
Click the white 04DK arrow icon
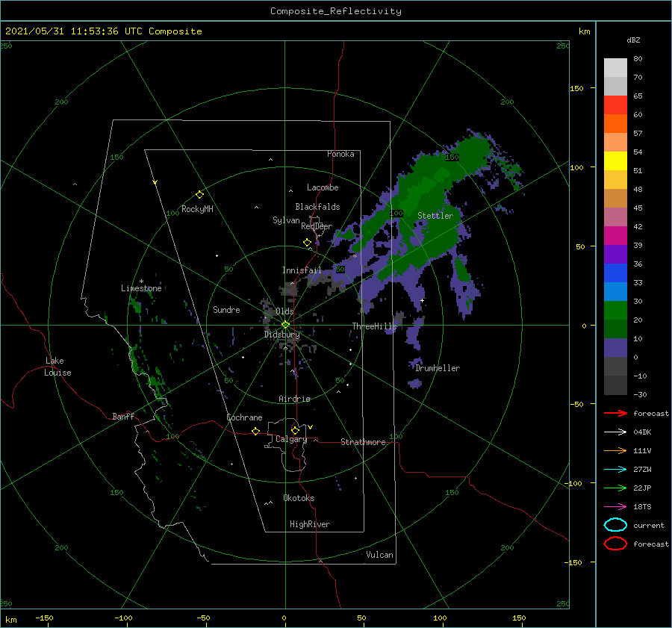point(615,432)
